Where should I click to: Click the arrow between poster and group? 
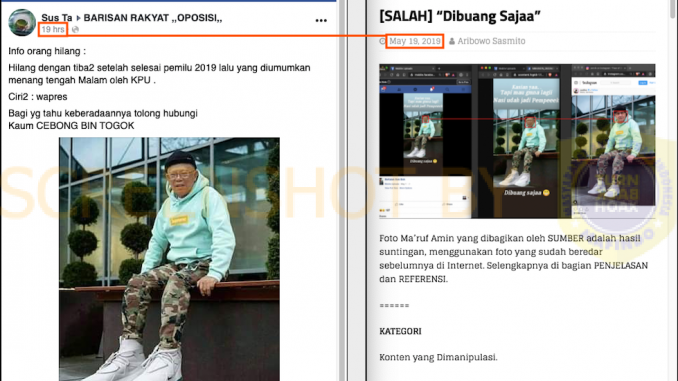[78, 18]
